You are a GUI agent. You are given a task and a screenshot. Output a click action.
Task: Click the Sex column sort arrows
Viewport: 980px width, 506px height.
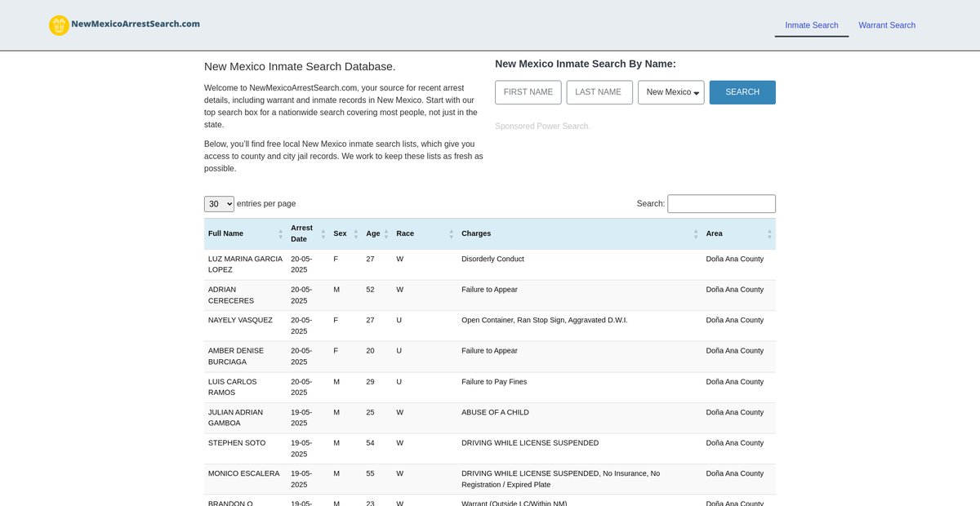tap(355, 233)
